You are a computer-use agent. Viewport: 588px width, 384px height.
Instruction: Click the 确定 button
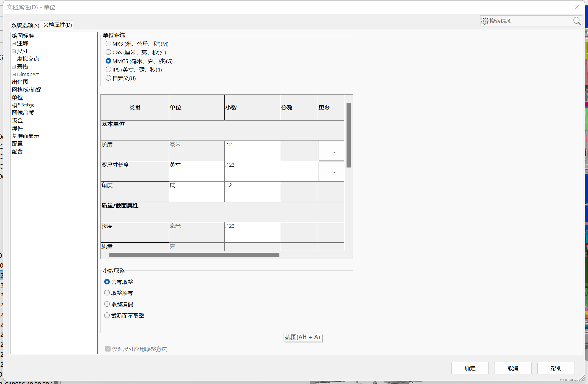point(469,368)
